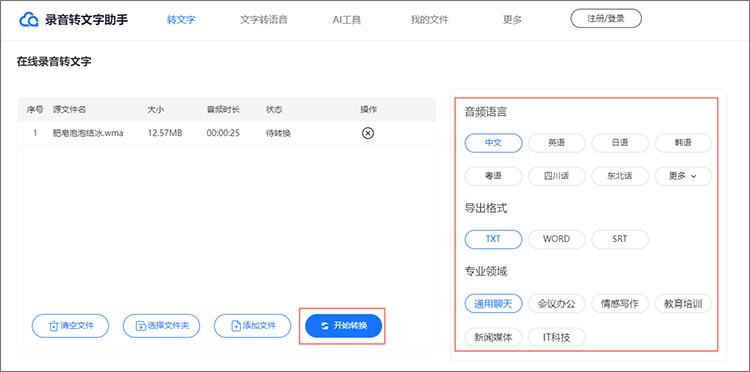Viewport: 750px width, 372px height.
Task: Click the 操作 column header
Action: [x=368, y=109]
